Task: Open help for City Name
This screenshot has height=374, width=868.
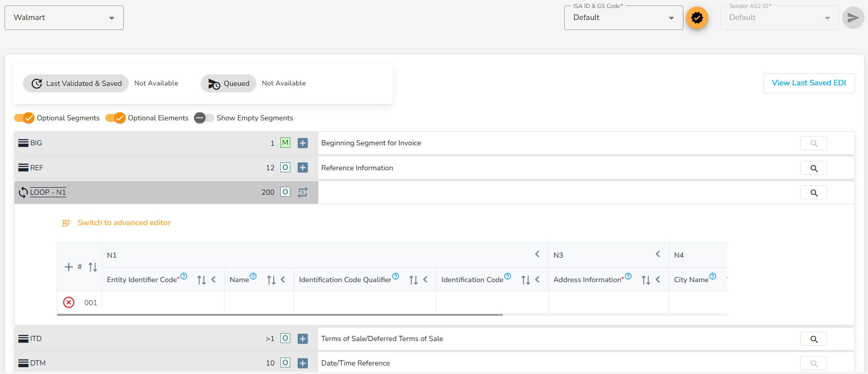Action: [713, 276]
